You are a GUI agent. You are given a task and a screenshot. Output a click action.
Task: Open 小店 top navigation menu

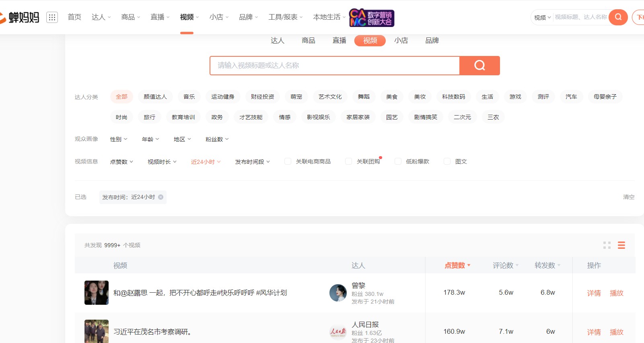pyautogui.click(x=219, y=17)
